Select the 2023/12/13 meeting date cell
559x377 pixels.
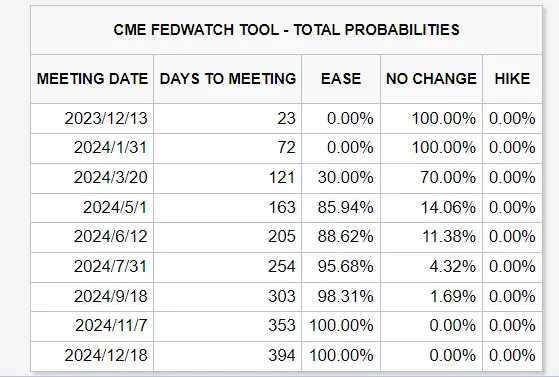pyautogui.click(x=92, y=119)
